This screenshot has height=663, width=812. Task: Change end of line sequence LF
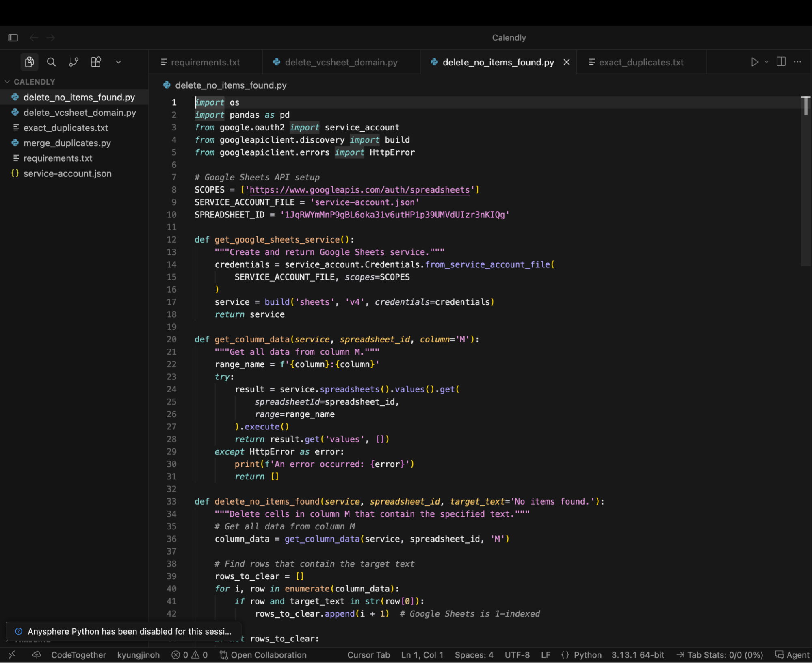(x=546, y=655)
